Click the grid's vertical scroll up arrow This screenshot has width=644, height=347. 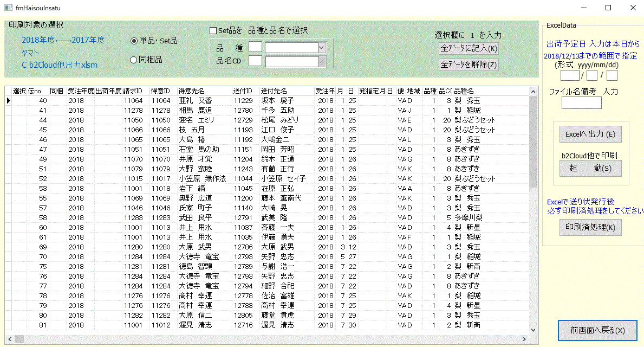click(x=533, y=91)
